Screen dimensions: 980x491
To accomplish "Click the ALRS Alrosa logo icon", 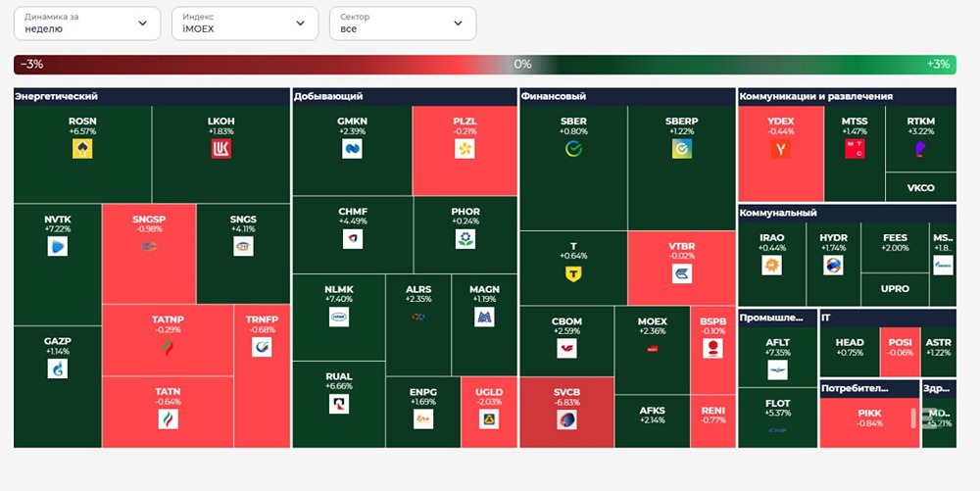I will pyautogui.click(x=418, y=317).
